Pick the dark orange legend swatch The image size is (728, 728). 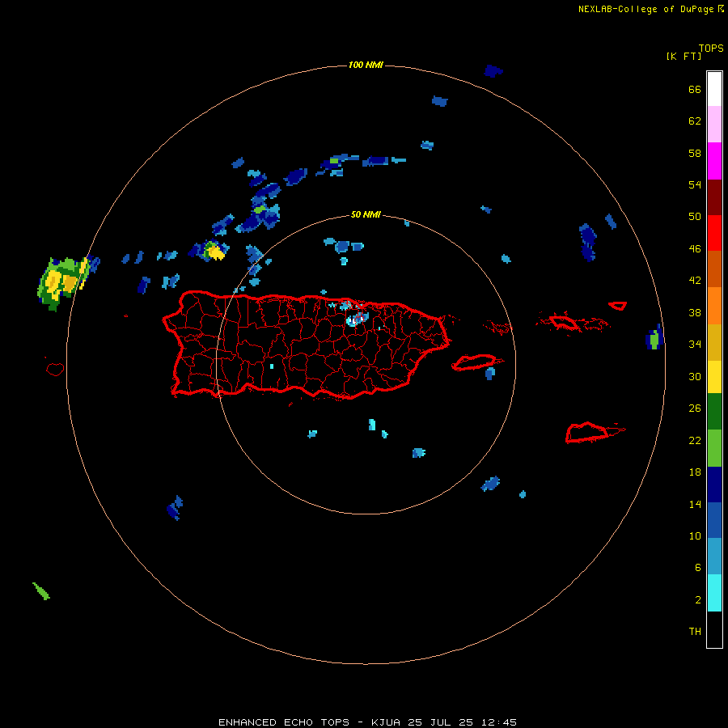(714, 269)
